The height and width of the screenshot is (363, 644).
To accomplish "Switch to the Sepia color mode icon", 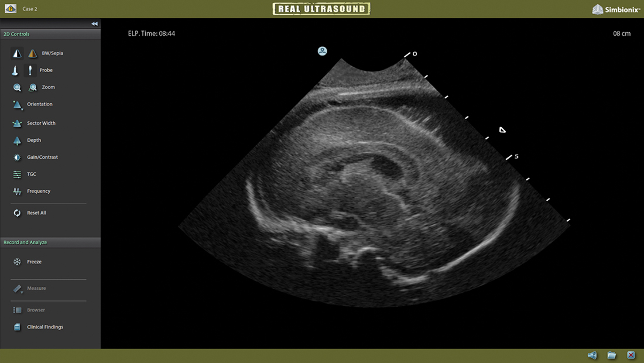I will tap(32, 53).
